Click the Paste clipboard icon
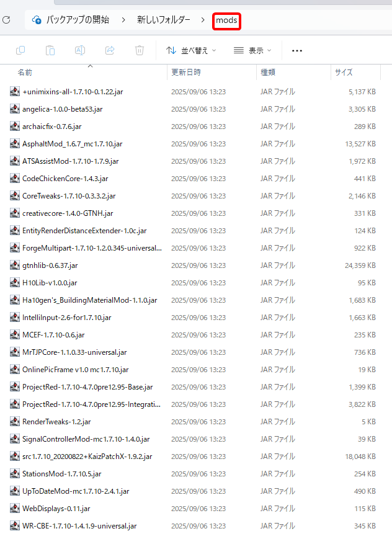392x544 pixels. 50,50
